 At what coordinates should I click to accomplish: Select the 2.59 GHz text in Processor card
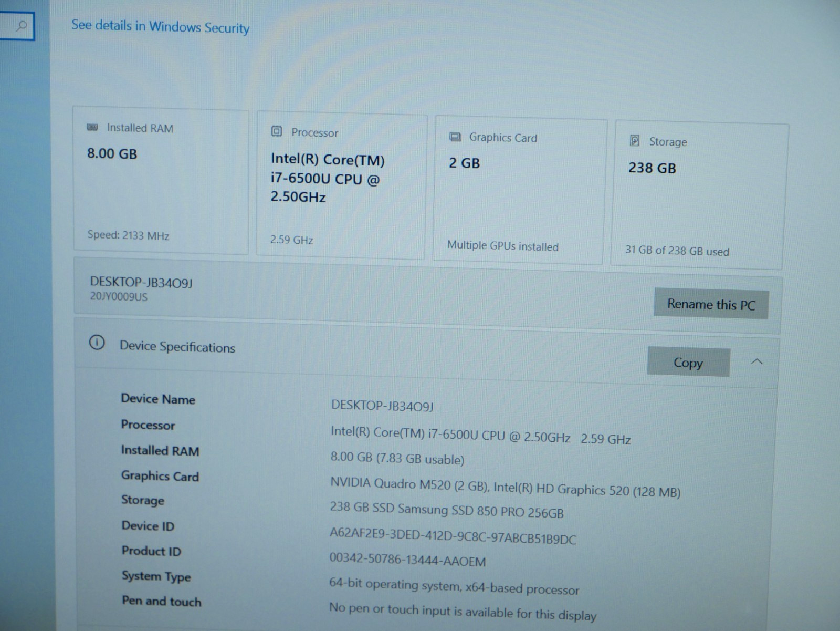click(291, 240)
